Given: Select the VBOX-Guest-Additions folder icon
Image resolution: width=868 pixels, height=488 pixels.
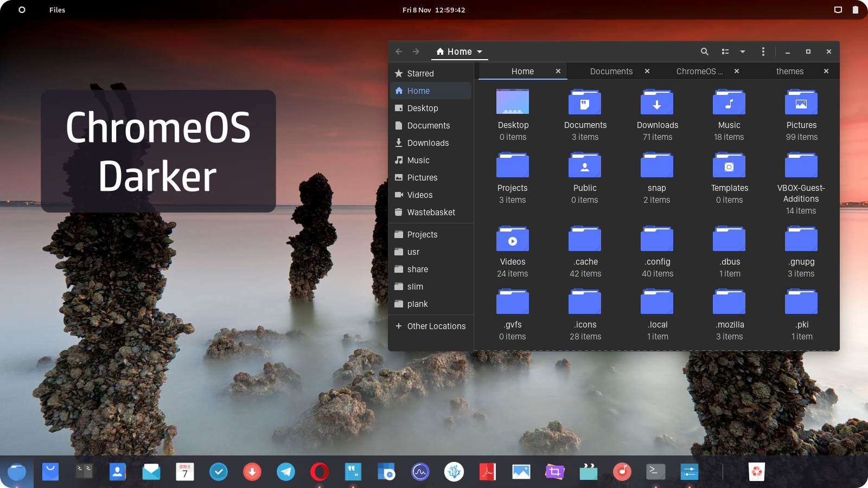Looking at the screenshot, I should click(801, 165).
